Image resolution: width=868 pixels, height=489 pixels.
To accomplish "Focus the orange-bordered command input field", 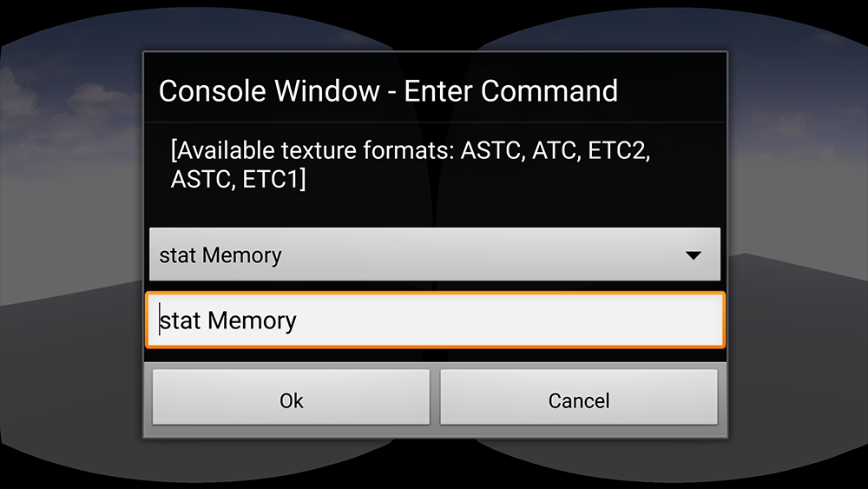I will [x=435, y=320].
